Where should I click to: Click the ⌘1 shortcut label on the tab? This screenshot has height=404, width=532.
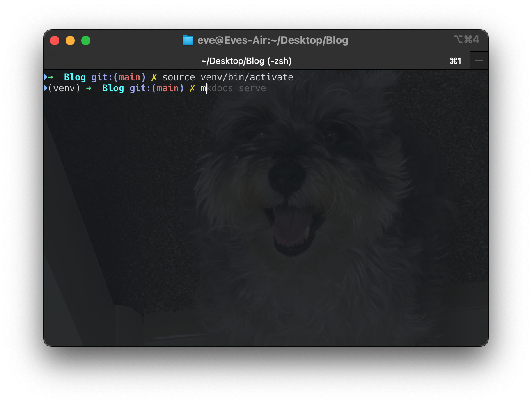coord(456,61)
